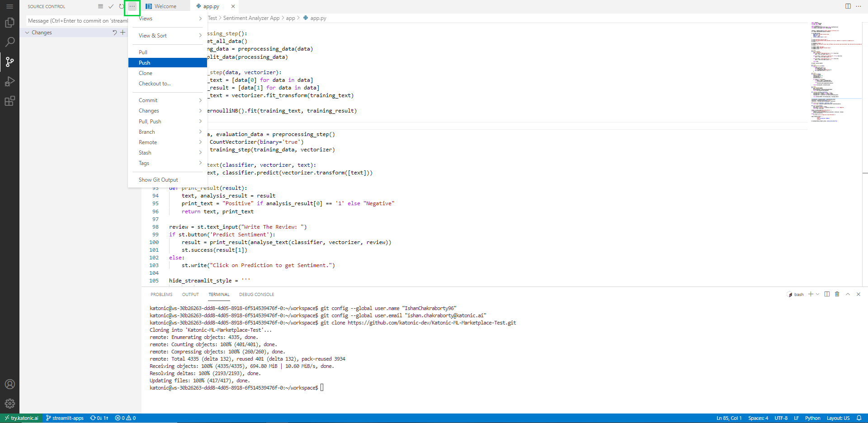Image resolution: width=868 pixels, height=423 pixels.
Task: Click the Sentiment Analyzer App breadcrumb
Action: (x=251, y=18)
